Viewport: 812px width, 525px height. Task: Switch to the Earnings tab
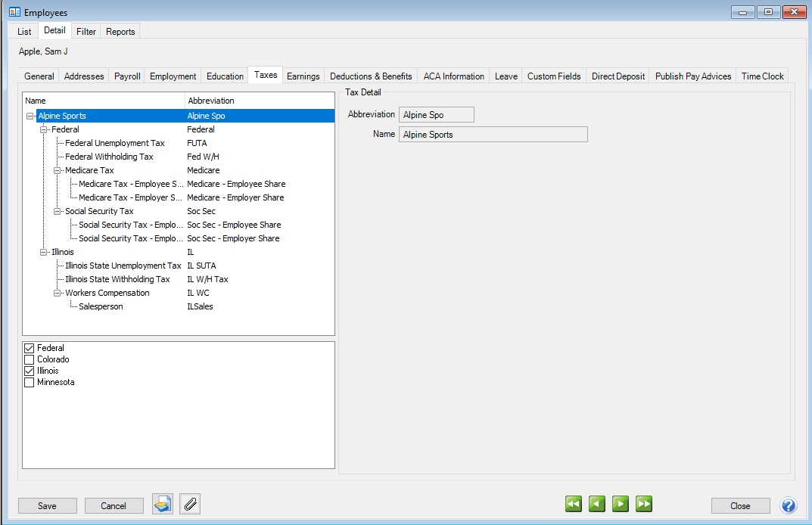303,76
